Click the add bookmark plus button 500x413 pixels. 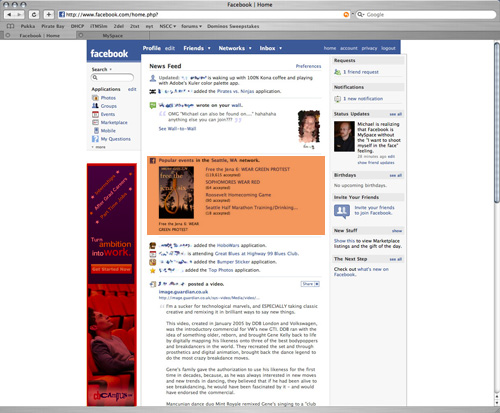pyautogui.click(x=49, y=14)
